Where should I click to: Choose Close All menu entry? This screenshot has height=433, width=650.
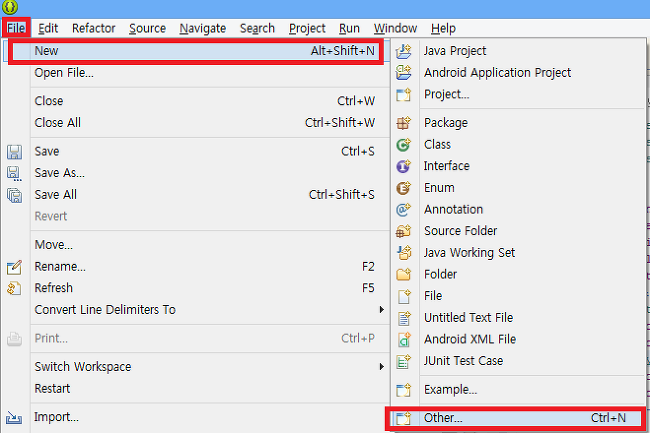(x=196, y=123)
